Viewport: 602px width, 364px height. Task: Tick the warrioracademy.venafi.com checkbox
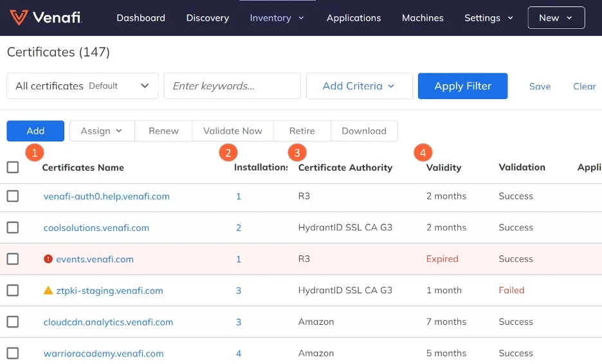tap(13, 353)
